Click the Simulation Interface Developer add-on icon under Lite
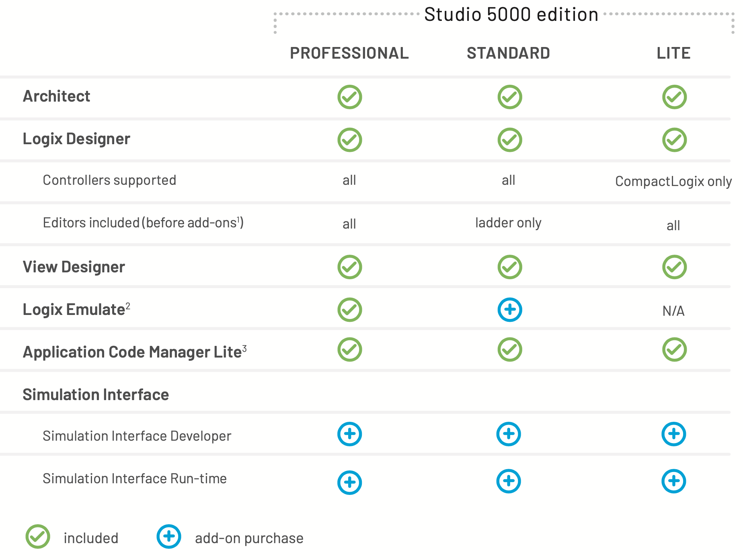The width and height of the screenshot is (743, 560). pos(674,434)
